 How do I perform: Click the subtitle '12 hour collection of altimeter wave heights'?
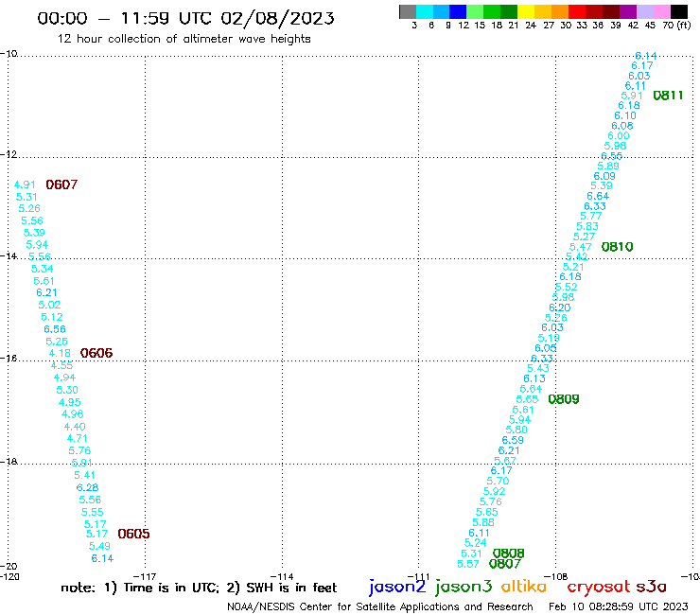[x=184, y=39]
